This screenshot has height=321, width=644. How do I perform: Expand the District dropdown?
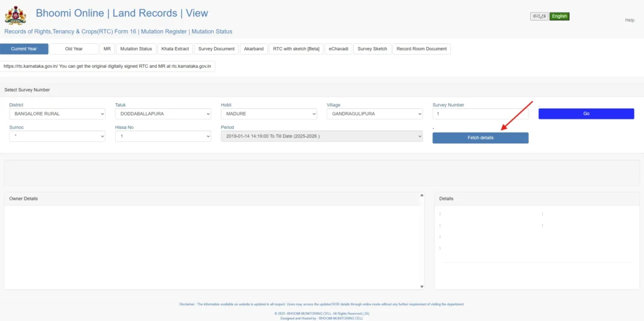click(x=57, y=114)
